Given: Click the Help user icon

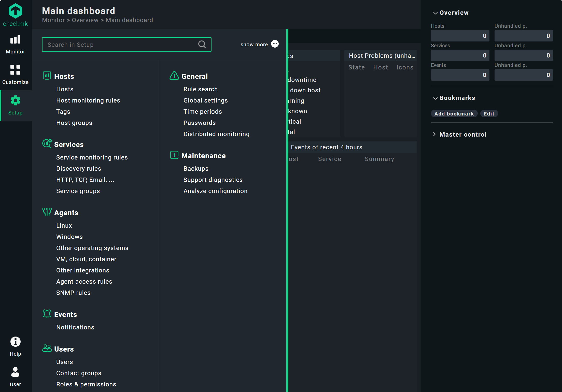Looking at the screenshot, I should click(x=16, y=342).
